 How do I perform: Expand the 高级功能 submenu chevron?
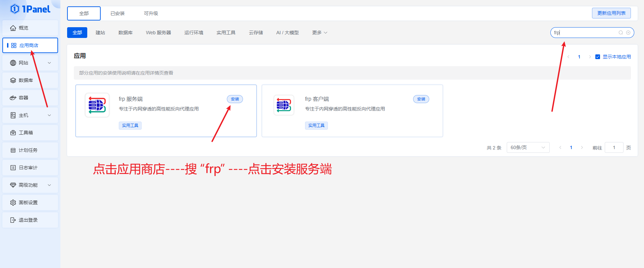49,185
